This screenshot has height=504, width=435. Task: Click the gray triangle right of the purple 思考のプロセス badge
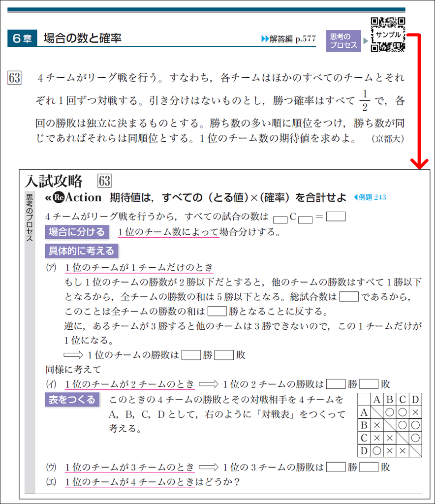(365, 41)
